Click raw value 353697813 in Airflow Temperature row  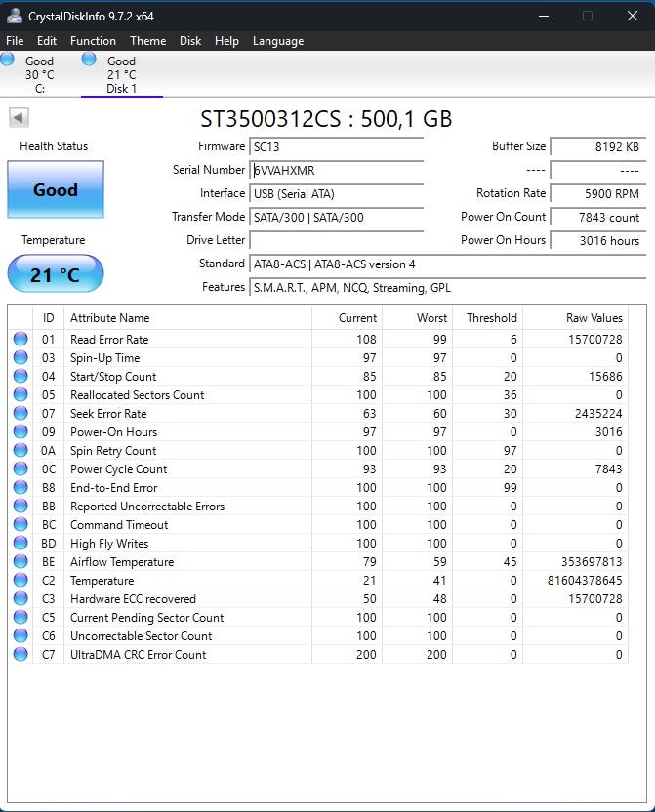pos(592,562)
